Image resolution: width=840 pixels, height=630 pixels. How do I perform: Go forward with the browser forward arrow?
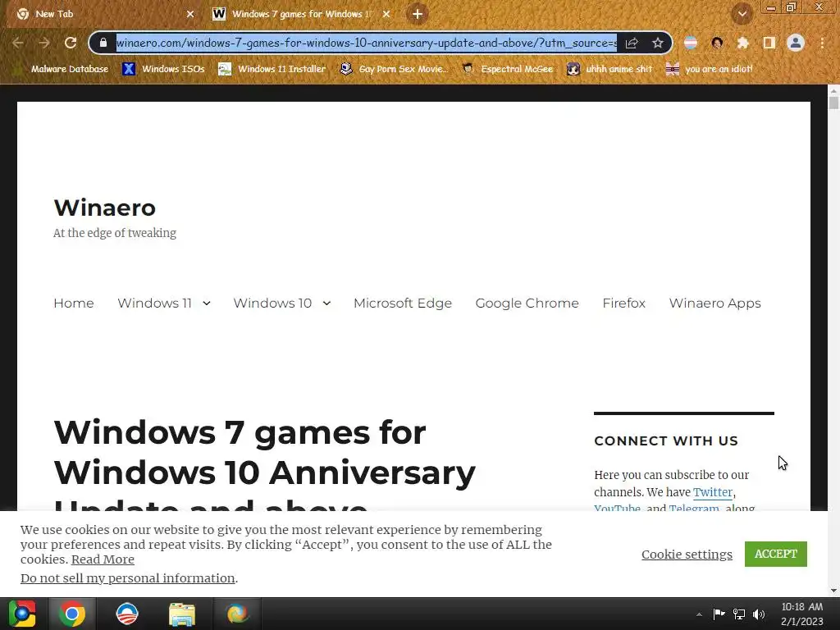(44, 43)
